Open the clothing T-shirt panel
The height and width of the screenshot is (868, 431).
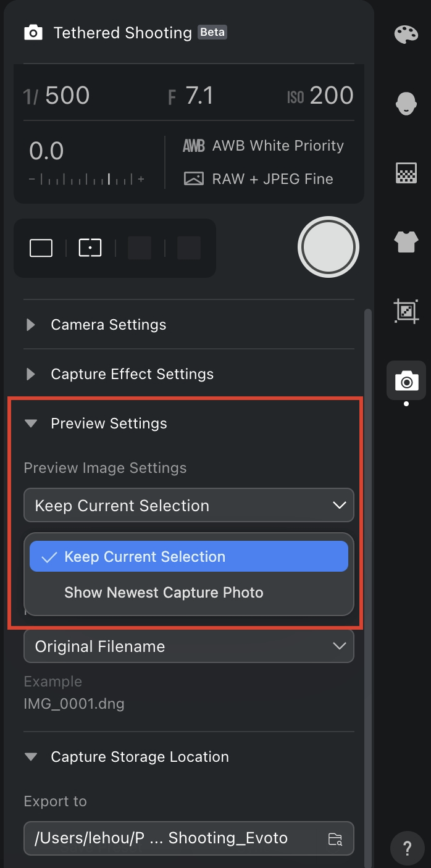coord(406,242)
